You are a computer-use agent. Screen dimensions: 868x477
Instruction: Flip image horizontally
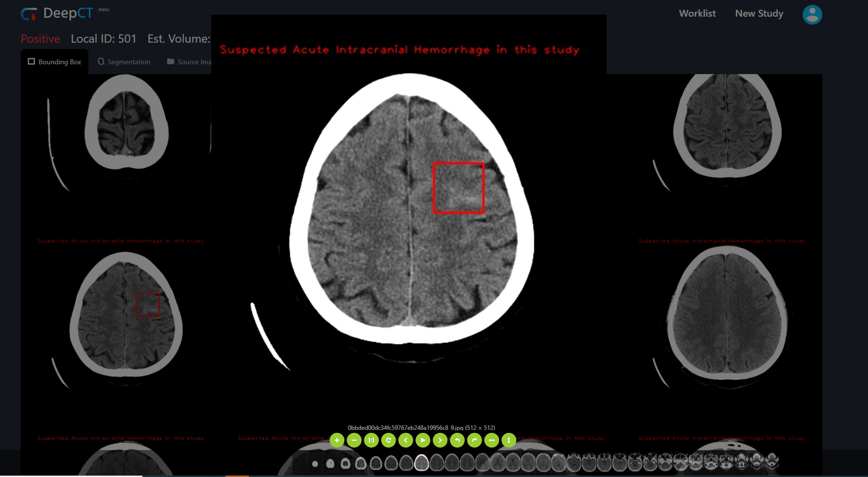click(x=492, y=440)
